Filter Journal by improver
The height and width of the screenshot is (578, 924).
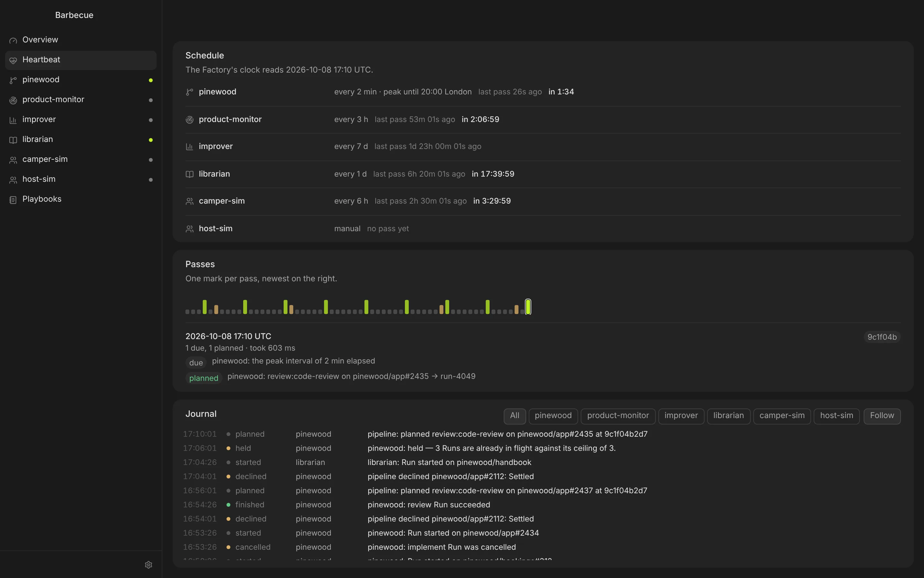click(x=681, y=416)
